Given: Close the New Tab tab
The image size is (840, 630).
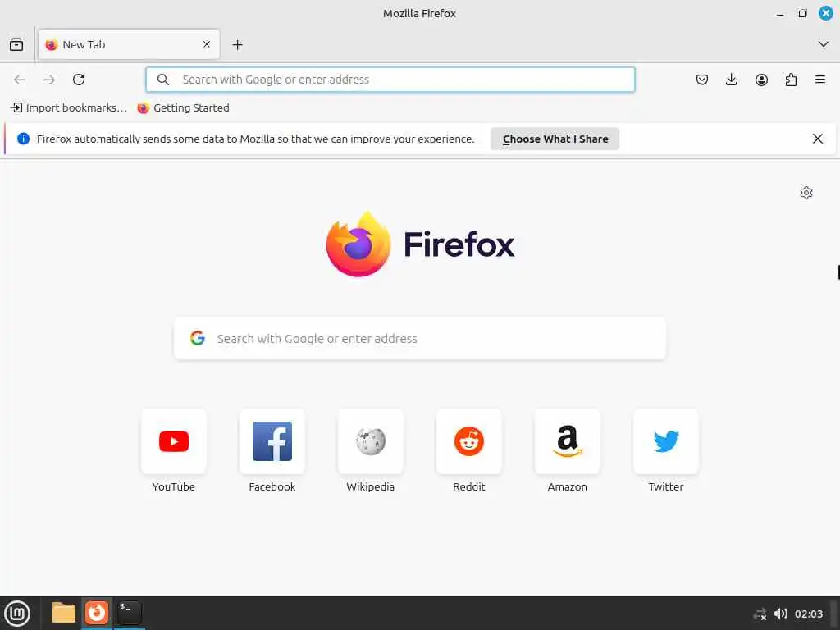Looking at the screenshot, I should tap(207, 44).
